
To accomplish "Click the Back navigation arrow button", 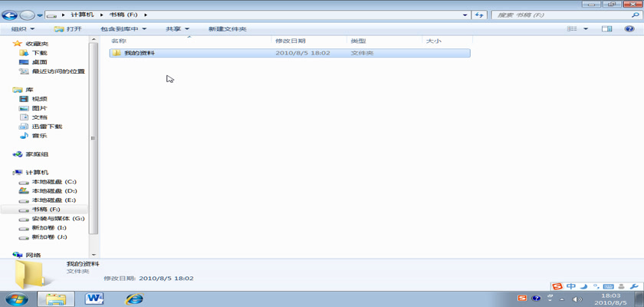I will tap(11, 15).
